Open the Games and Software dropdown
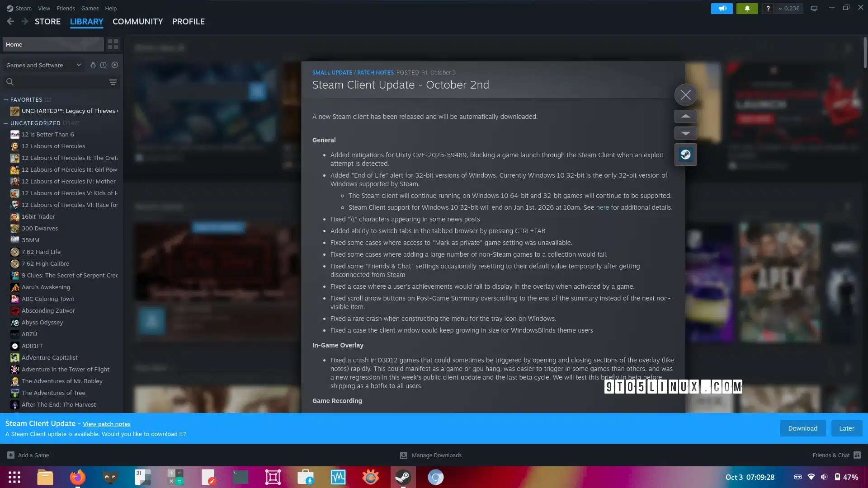Image resolution: width=868 pixels, height=488 pixels. (43, 65)
